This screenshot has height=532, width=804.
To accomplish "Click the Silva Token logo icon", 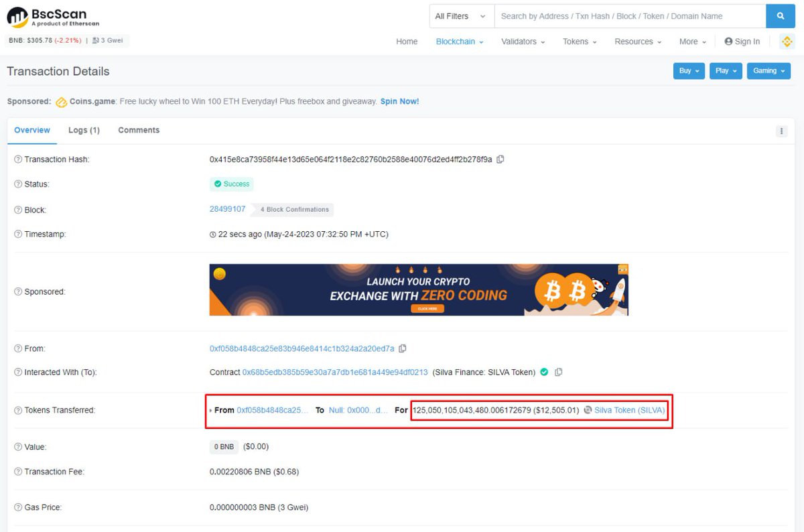I will click(588, 410).
